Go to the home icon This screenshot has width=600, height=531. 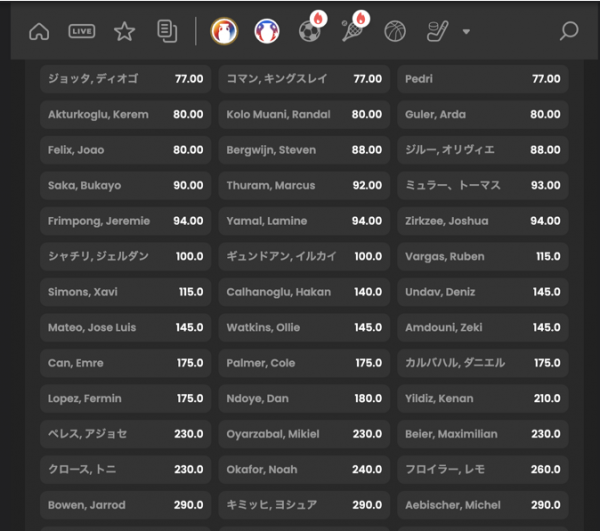tap(39, 31)
